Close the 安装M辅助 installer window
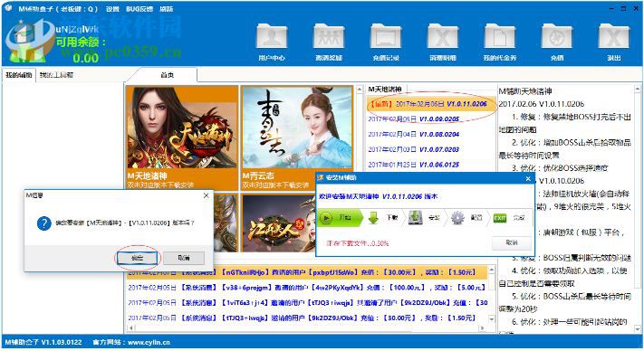Screen dimensions: 644x351 528,178
